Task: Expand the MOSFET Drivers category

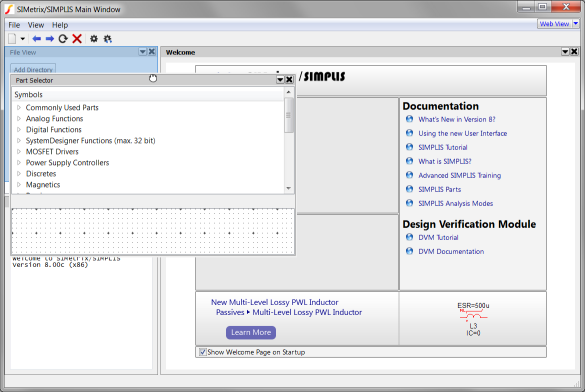Action: (x=19, y=152)
